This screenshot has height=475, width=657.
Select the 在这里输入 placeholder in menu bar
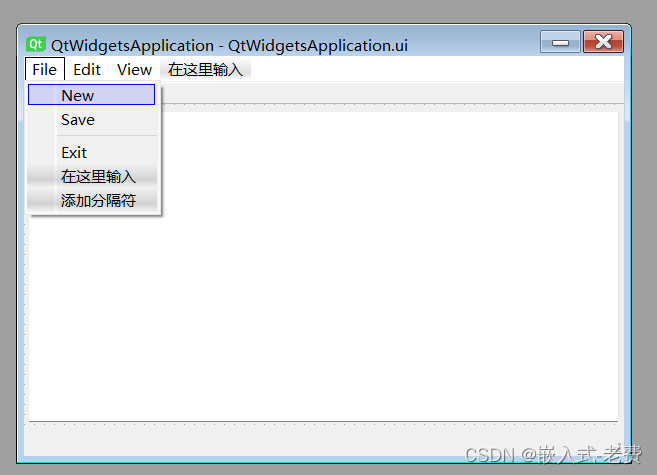(205, 70)
